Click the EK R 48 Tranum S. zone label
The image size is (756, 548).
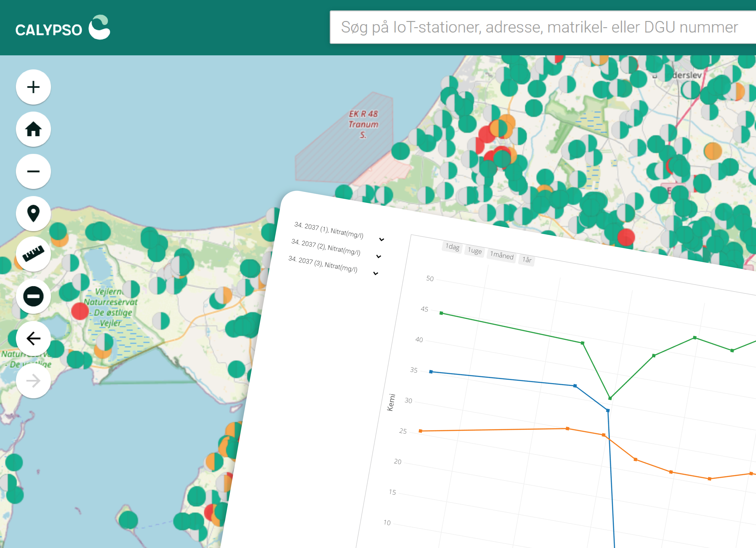point(363,124)
